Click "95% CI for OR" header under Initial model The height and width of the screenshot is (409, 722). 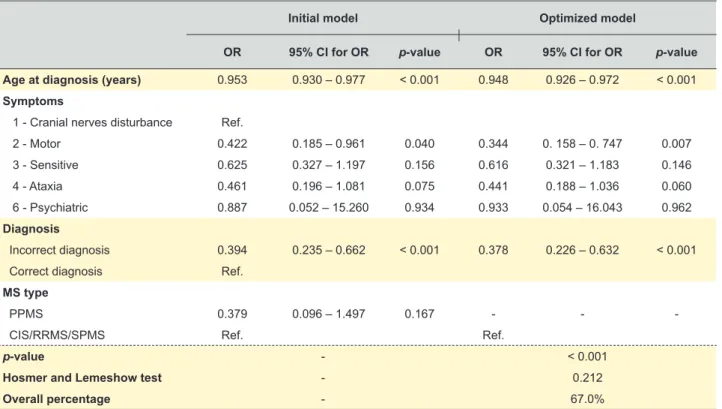tap(329, 52)
